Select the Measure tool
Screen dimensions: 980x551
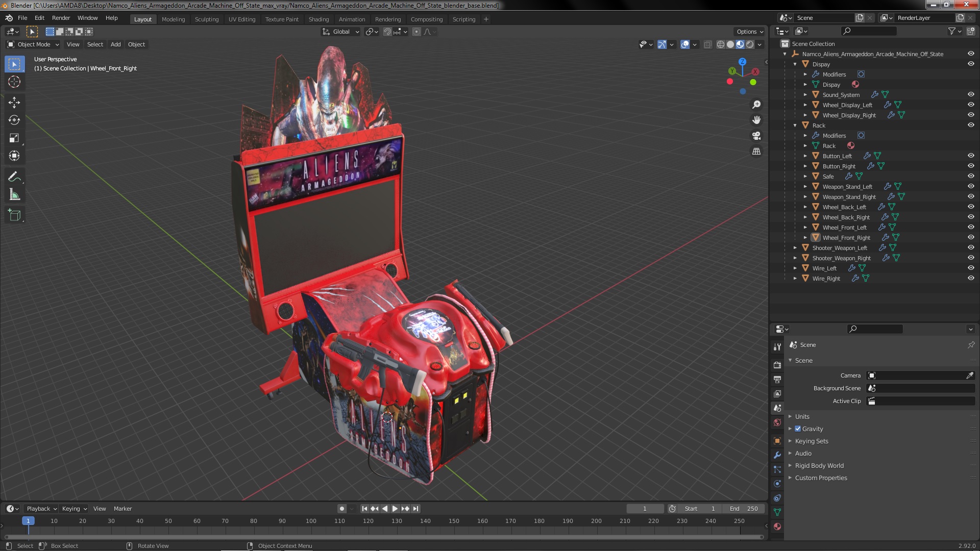[14, 194]
